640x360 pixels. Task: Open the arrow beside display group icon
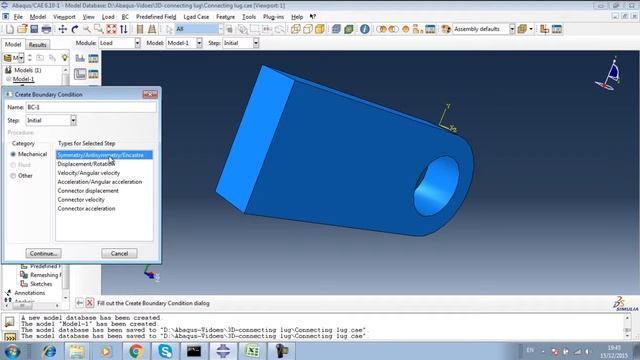click(531, 29)
